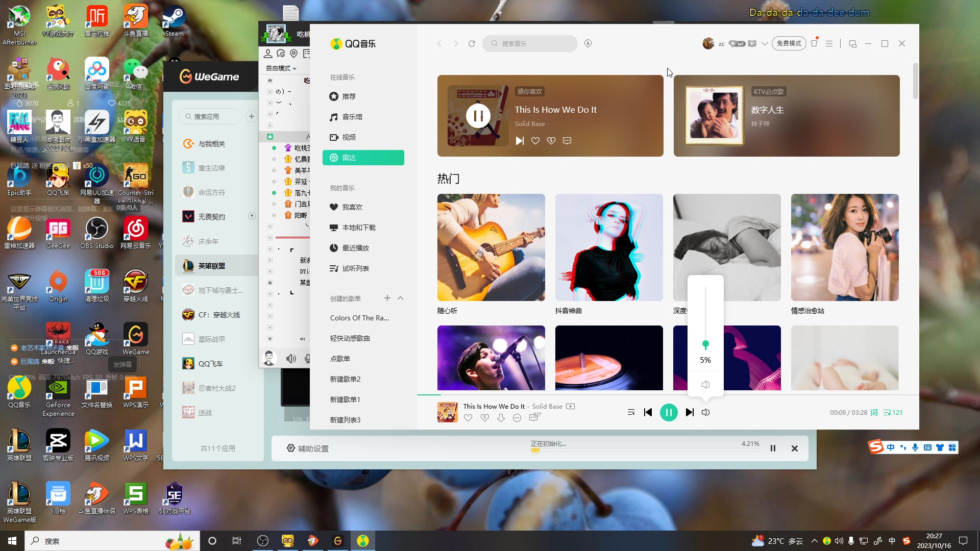
Task: Switch to mini player mode icon
Action: 852,43
